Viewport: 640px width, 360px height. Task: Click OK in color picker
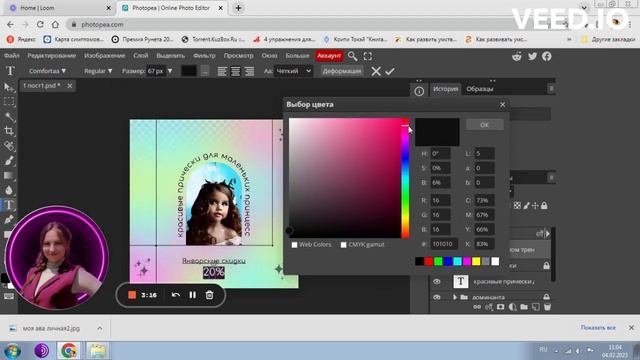coord(484,124)
